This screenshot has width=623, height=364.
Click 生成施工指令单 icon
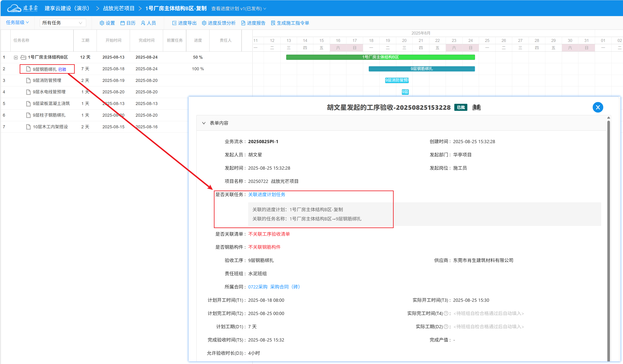click(273, 23)
